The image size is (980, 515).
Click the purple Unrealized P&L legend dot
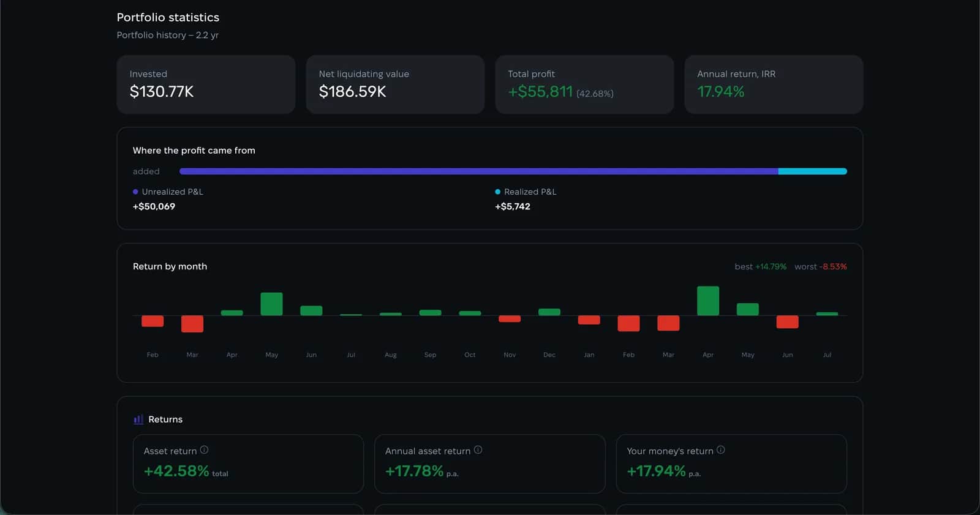pyautogui.click(x=135, y=192)
